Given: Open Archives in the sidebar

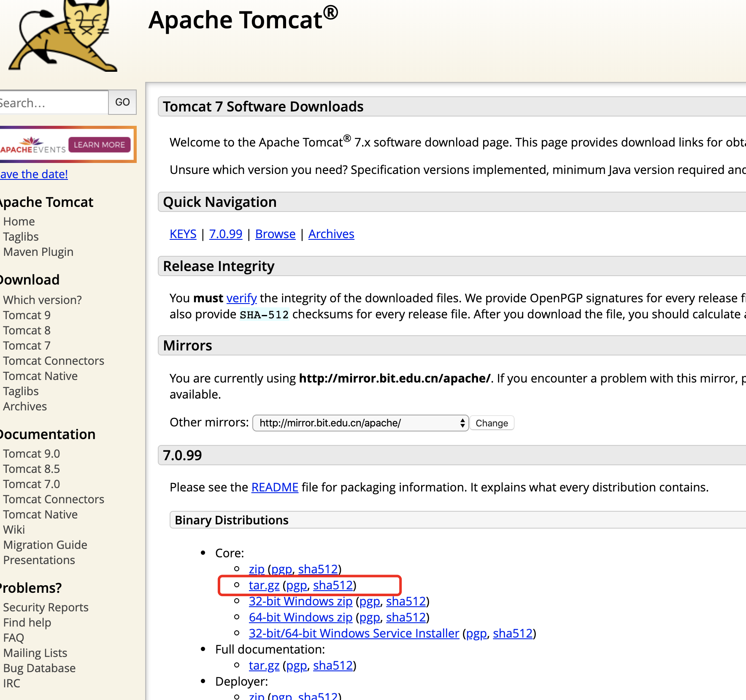Looking at the screenshot, I should click(25, 407).
